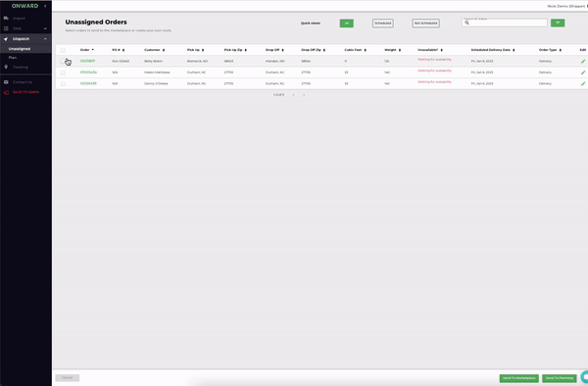The image size is (588, 386).
Task: Open order link OD00435
Action: tap(88, 83)
